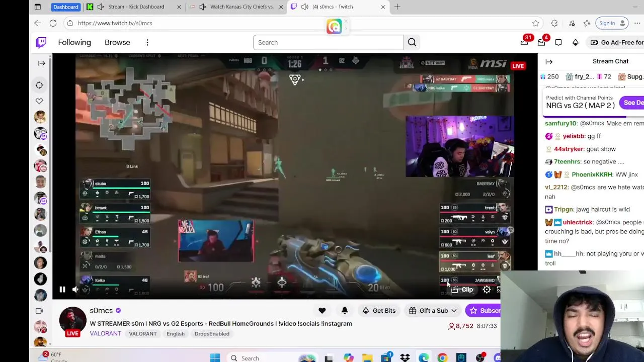
Task: Open Google Chrome from taskbar
Action: [442, 358]
